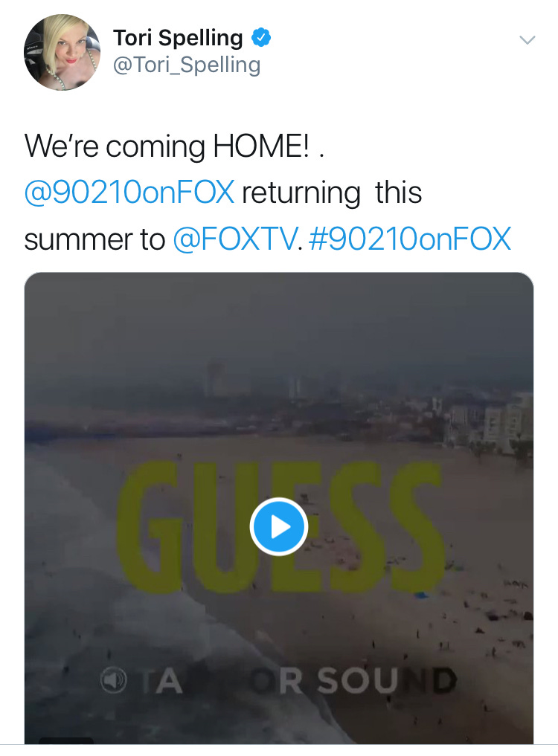Open the @90210onFOX mention link
Image resolution: width=558 pixels, height=756 pixels.
(x=129, y=192)
